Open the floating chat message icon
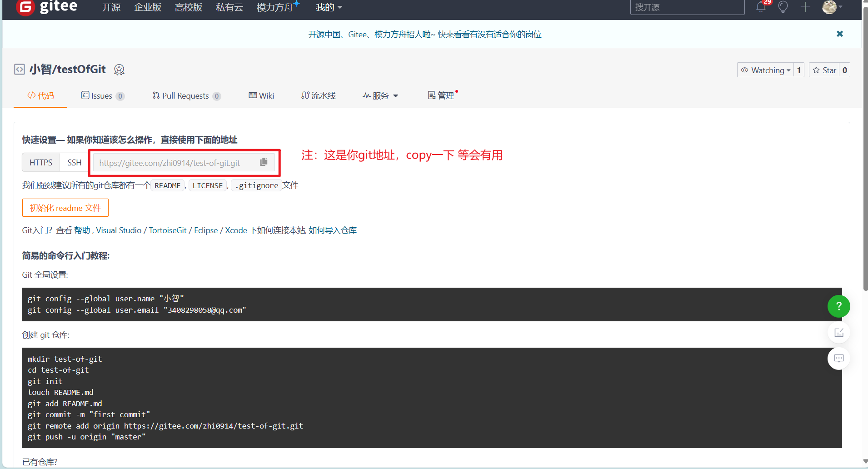The height and width of the screenshot is (469, 868). point(838,359)
